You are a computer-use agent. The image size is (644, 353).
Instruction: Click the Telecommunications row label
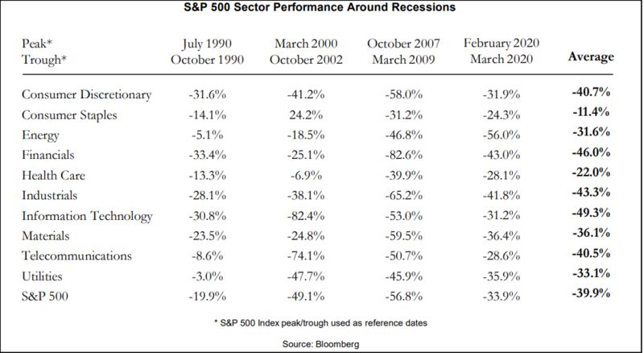(77, 255)
